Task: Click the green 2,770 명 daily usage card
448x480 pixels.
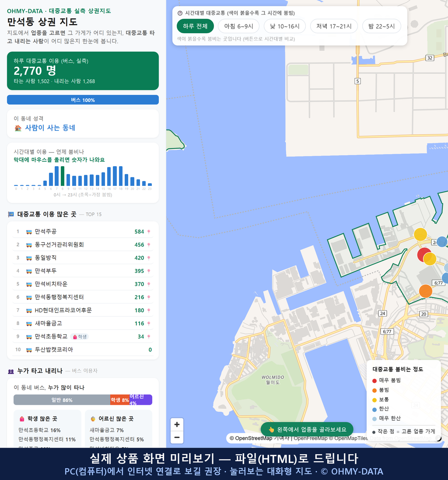Action: pyautogui.click(x=83, y=71)
